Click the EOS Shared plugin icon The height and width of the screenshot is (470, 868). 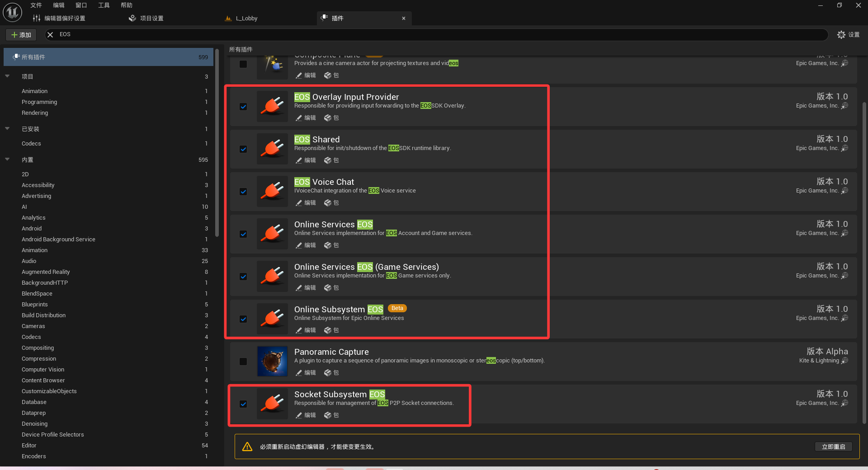pyautogui.click(x=272, y=149)
